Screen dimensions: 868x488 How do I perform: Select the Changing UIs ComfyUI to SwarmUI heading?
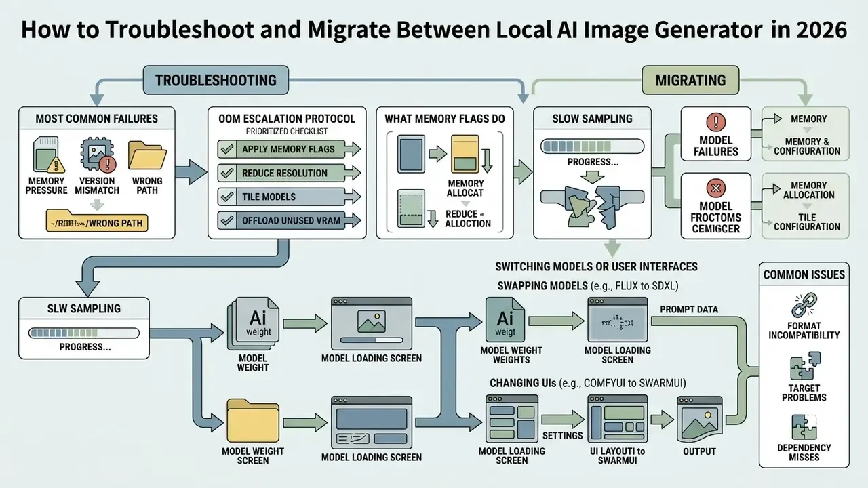(x=587, y=383)
